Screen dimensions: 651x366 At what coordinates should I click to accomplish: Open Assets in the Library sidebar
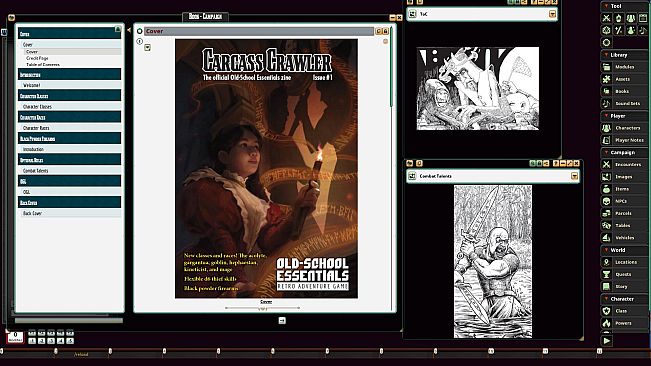tap(624, 79)
